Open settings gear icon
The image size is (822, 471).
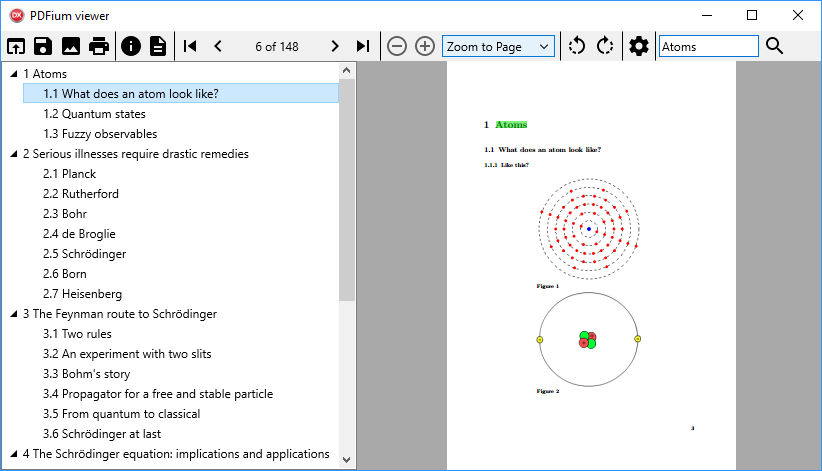[x=639, y=47]
